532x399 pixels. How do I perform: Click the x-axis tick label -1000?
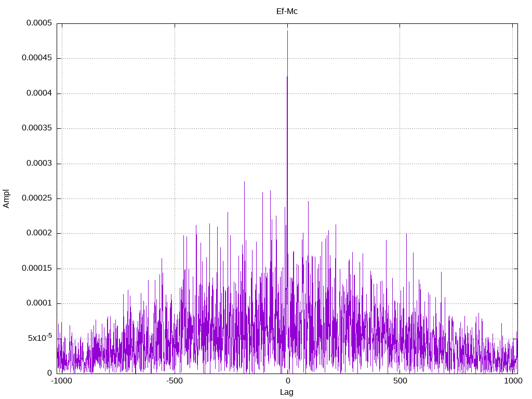click(x=61, y=381)
